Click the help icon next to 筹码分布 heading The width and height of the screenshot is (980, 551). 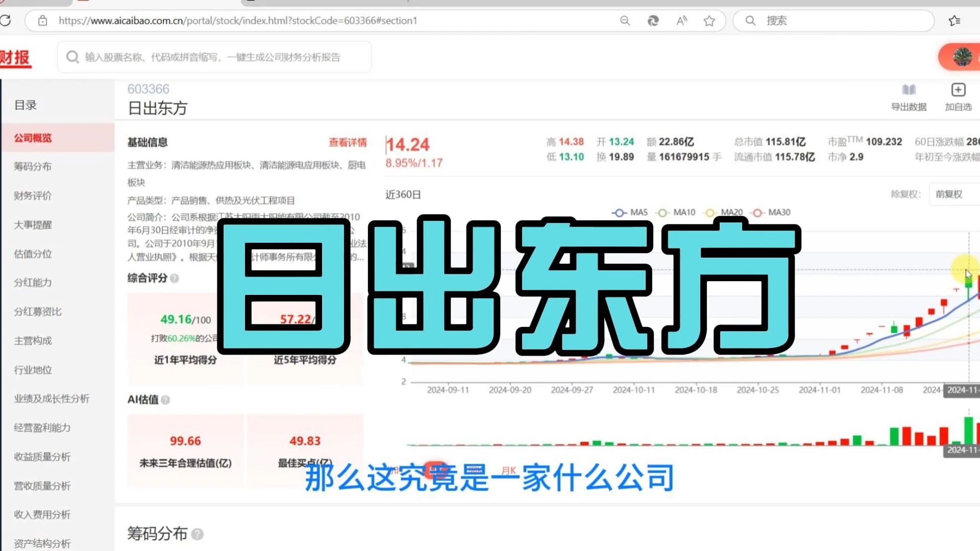pyautogui.click(x=197, y=534)
